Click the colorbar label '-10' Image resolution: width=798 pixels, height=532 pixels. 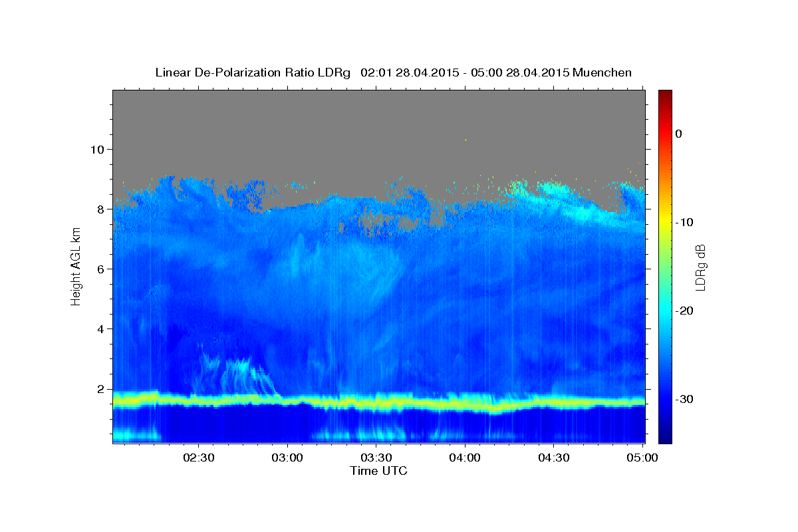(684, 222)
